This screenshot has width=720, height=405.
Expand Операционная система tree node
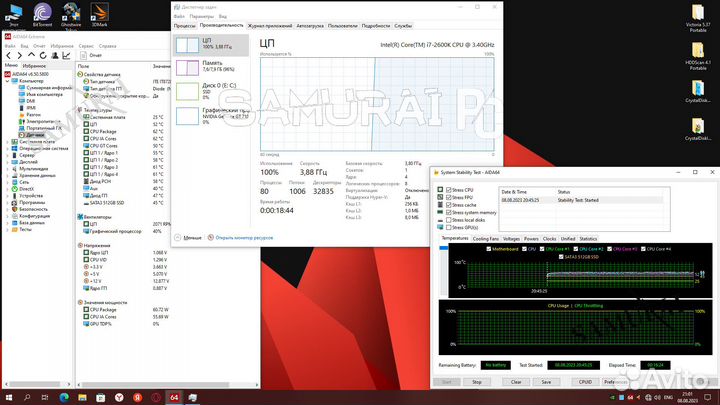click(x=7, y=148)
